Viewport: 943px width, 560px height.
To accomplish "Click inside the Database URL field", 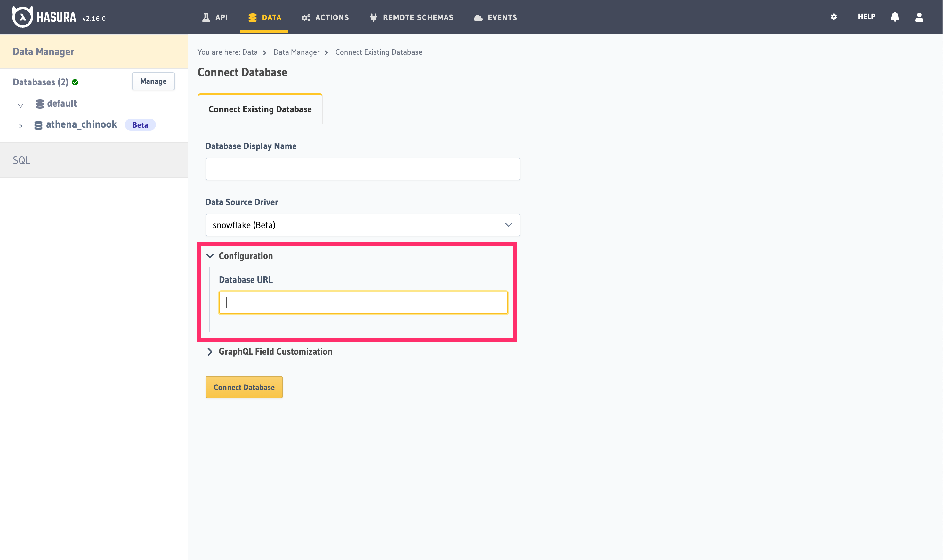I will point(363,302).
